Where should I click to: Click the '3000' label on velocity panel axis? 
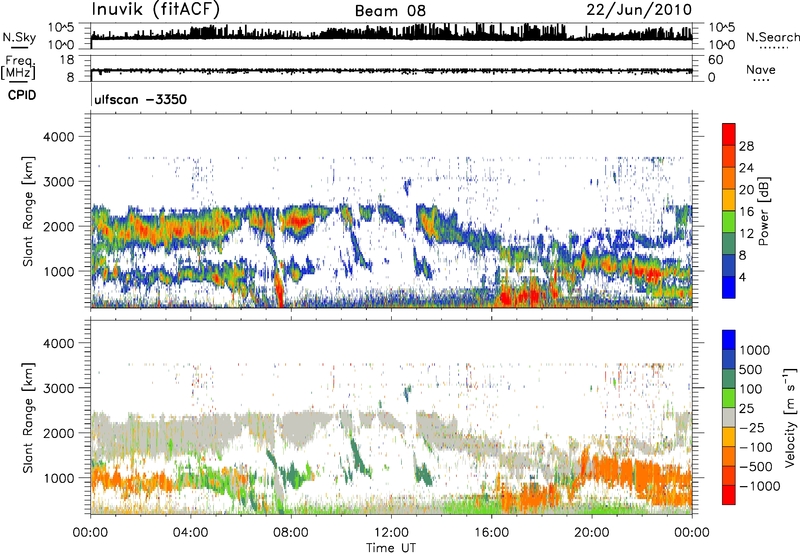point(58,388)
